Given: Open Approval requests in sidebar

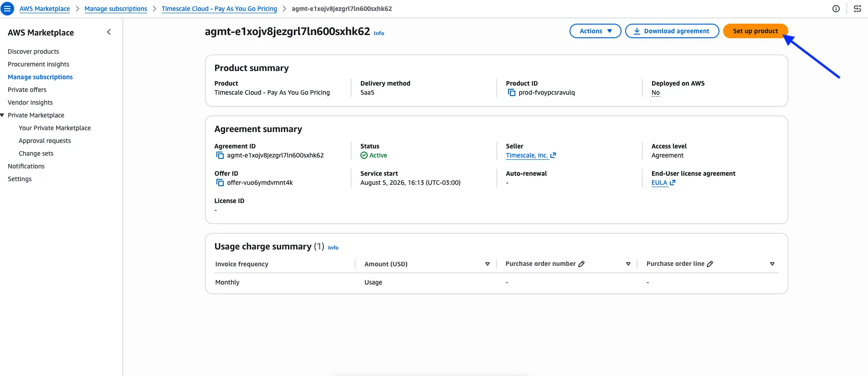Looking at the screenshot, I should pos(45,141).
